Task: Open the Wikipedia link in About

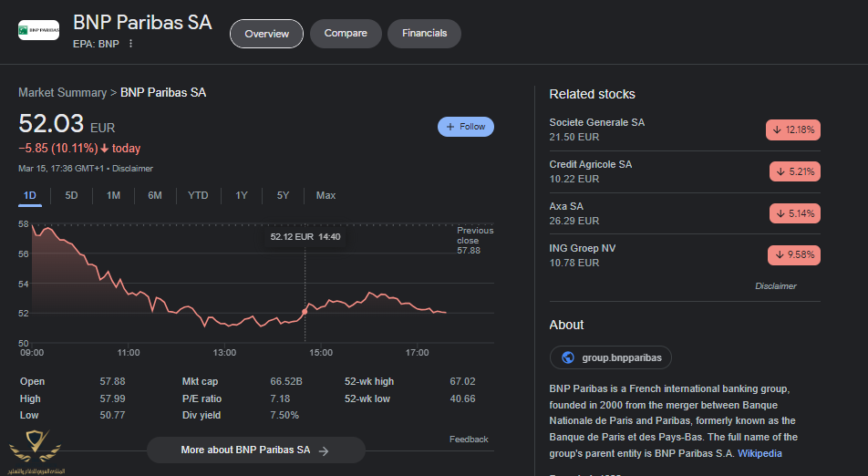Action: click(759, 453)
